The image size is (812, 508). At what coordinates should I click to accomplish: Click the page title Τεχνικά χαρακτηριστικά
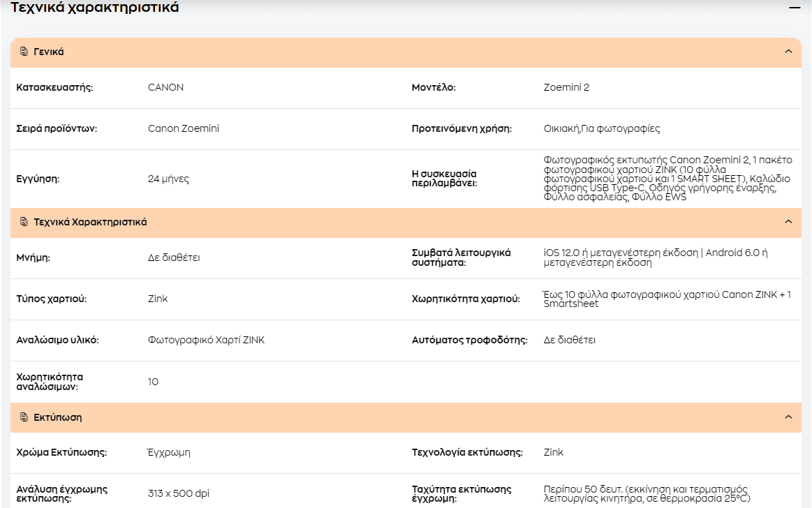click(95, 7)
